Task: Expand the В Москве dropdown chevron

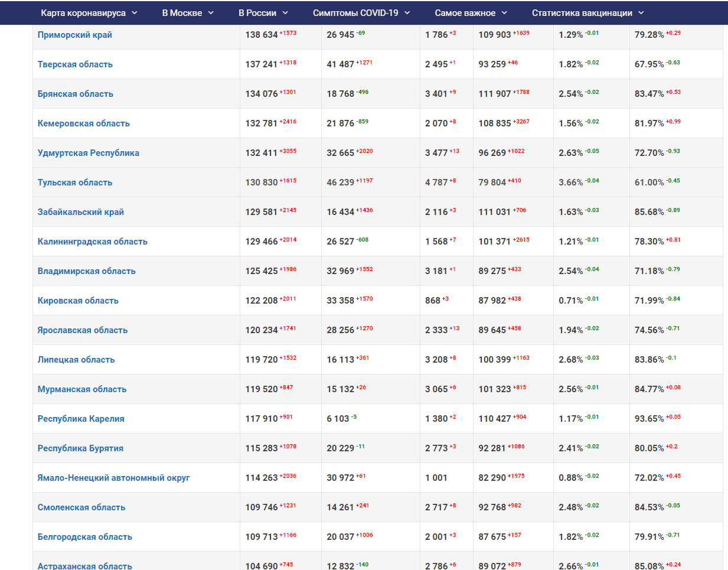Action: [x=211, y=13]
